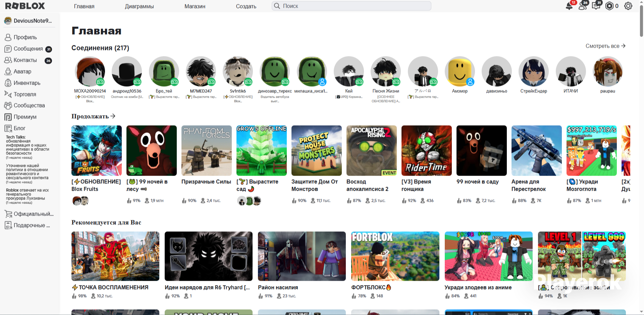The image size is (644, 315).
Task: Open friend paupau avatar
Action: point(608,72)
